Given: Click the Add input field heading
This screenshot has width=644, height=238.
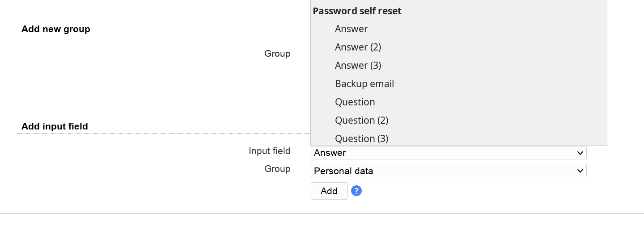Looking at the screenshot, I should tap(55, 126).
